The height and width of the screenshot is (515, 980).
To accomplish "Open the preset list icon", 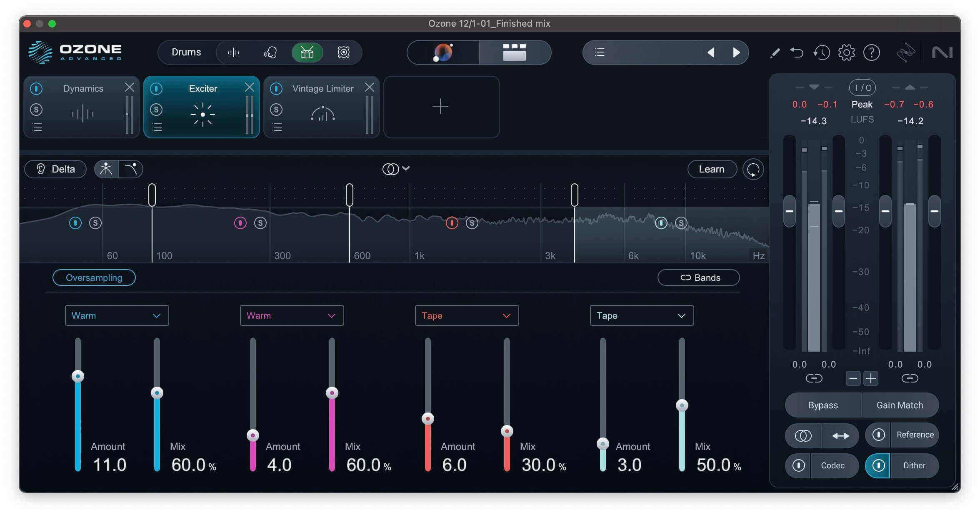I will pos(600,52).
